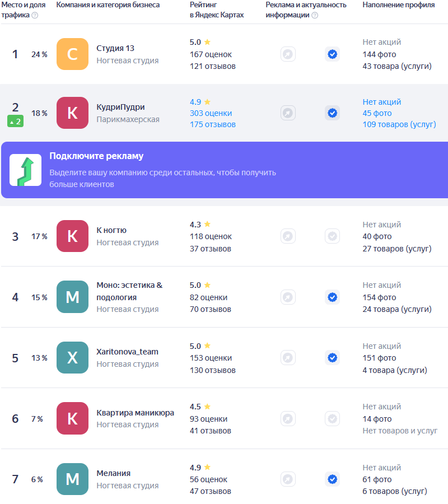448x504 pixels.
Task: Click the verified badge in the Мелания row
Action: point(332,479)
